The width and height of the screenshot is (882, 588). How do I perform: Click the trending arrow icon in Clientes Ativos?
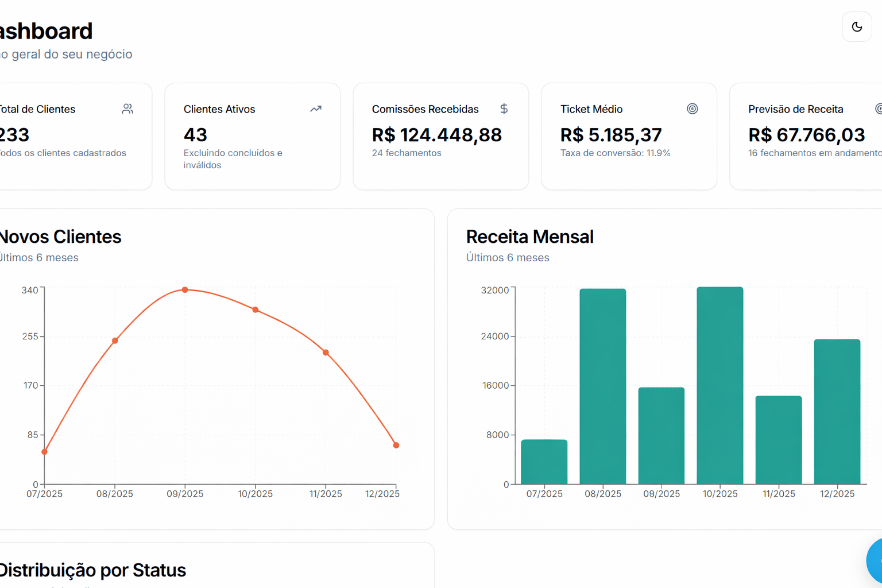tap(316, 109)
